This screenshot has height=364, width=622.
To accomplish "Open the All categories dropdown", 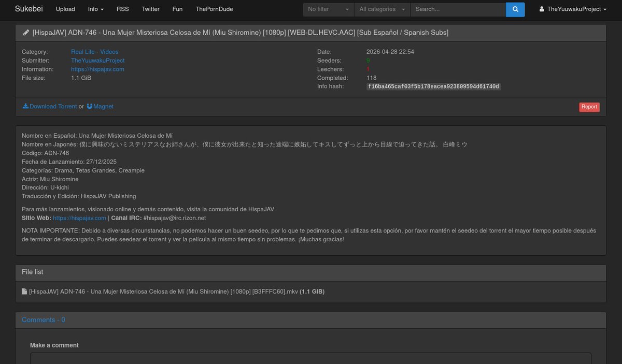I will coord(382,9).
